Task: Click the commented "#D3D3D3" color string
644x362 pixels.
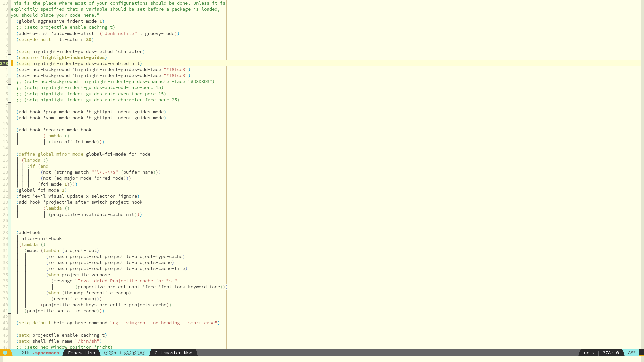Action: [x=200, y=81]
